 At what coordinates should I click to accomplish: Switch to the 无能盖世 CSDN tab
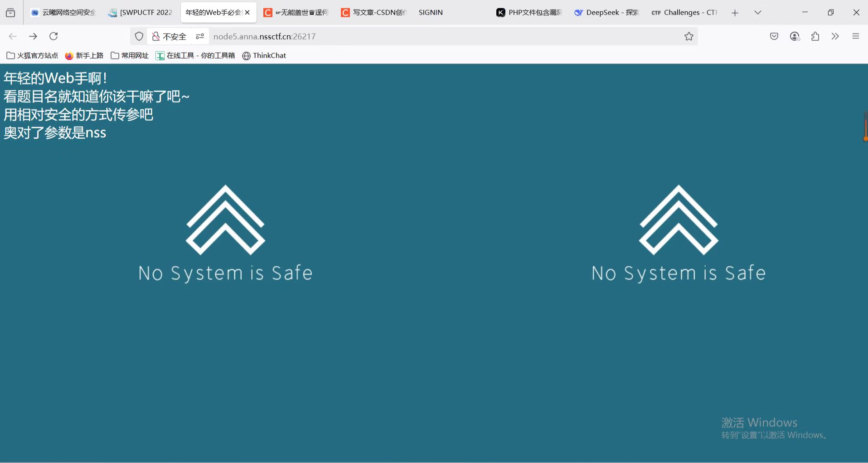tap(297, 13)
